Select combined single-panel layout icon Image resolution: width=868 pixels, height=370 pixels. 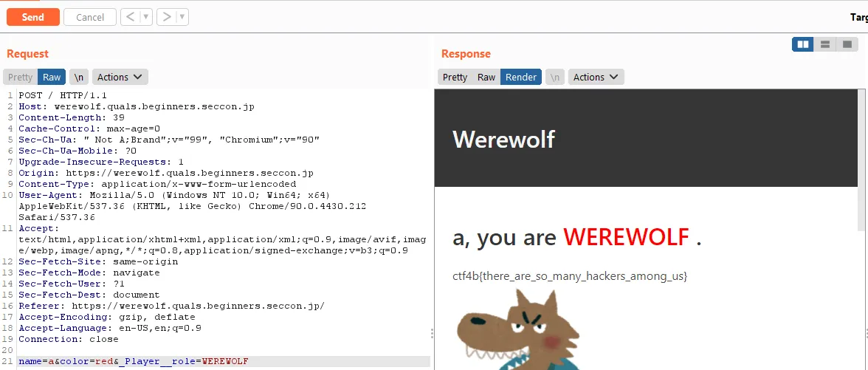click(847, 44)
